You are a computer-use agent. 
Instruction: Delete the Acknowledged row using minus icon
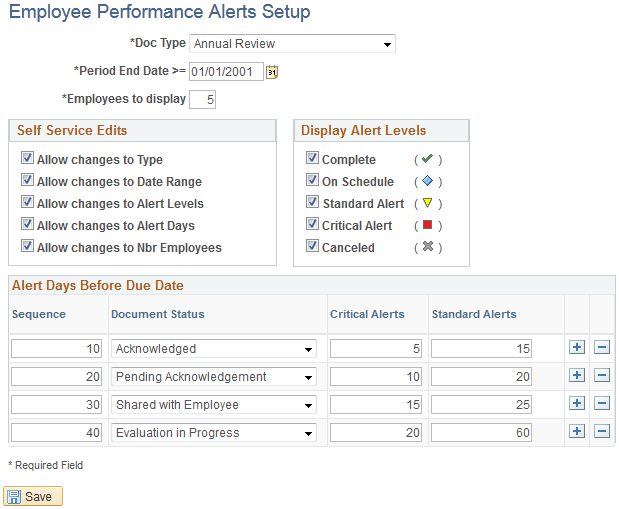coord(601,348)
